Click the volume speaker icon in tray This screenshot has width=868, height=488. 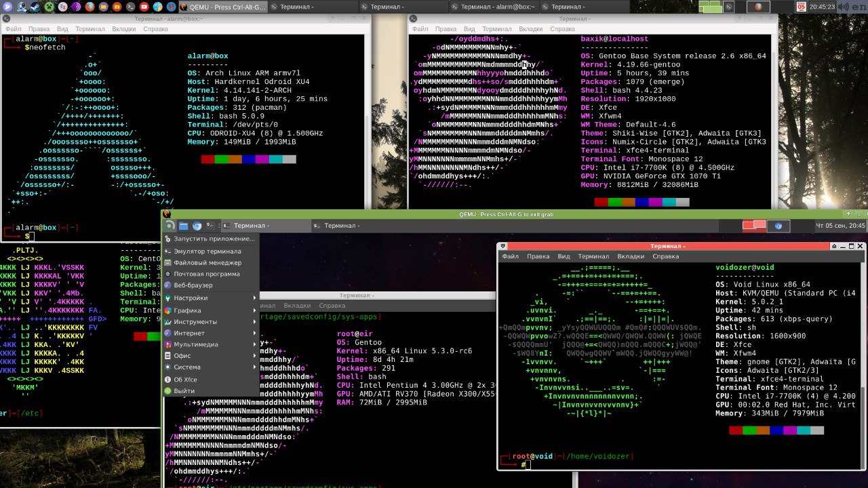pos(843,7)
